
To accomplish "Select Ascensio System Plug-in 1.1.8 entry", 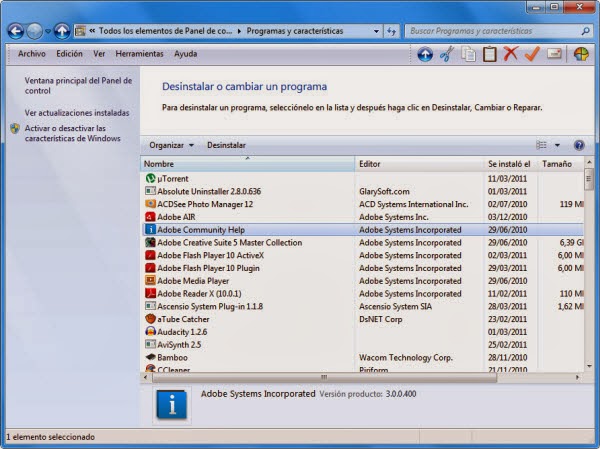I will click(362, 306).
